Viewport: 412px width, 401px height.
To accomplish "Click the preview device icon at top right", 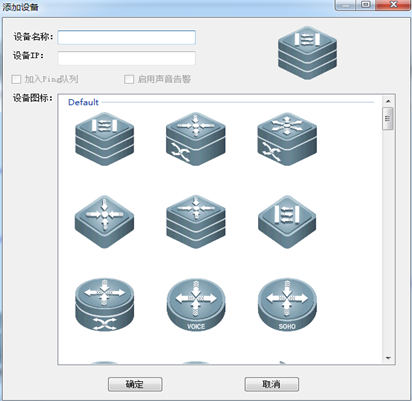I will point(307,53).
